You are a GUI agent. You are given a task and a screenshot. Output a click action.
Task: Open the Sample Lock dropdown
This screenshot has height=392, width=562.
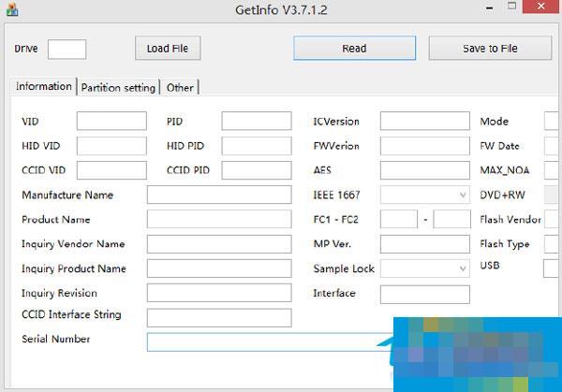point(424,269)
